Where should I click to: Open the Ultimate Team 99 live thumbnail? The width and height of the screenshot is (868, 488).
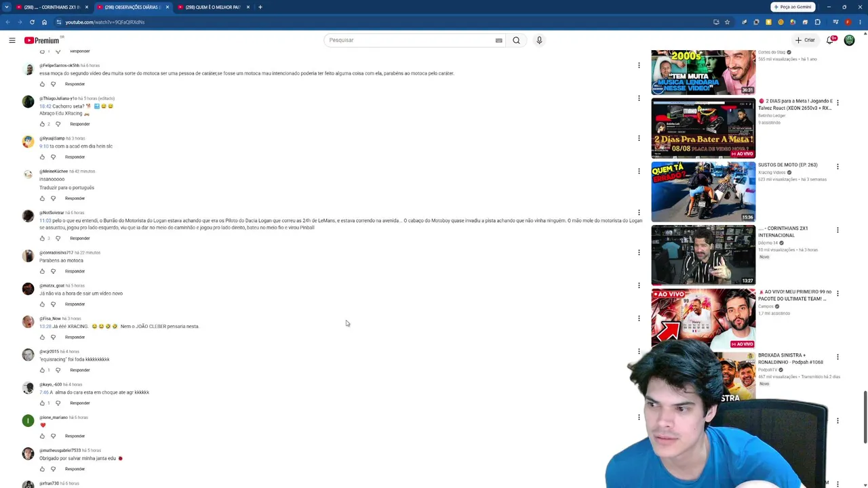703,319
